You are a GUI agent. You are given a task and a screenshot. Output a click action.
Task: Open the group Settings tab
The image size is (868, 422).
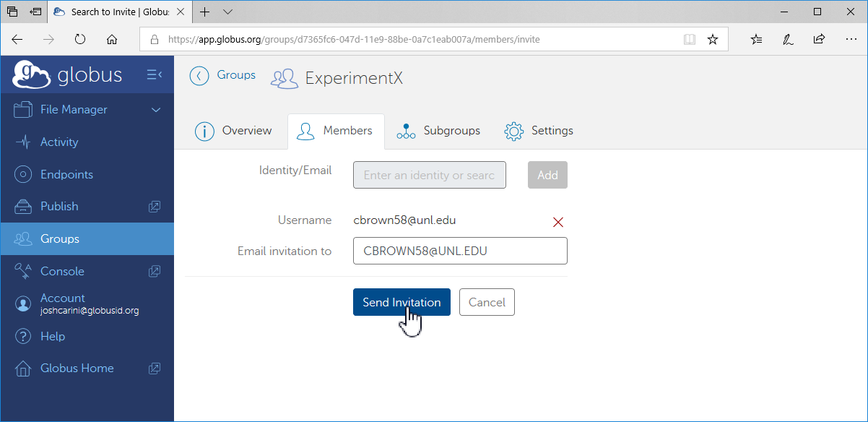(539, 131)
